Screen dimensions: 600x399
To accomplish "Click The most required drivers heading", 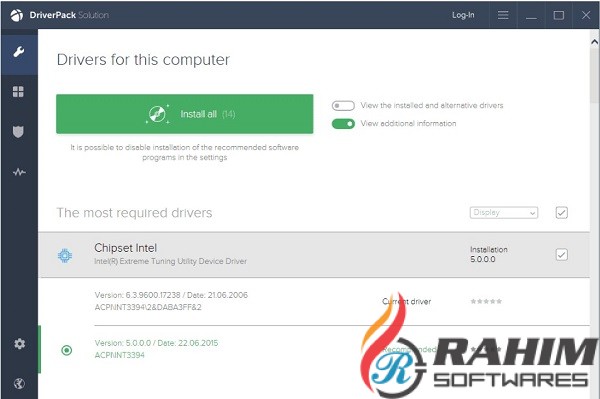I will tap(134, 213).
